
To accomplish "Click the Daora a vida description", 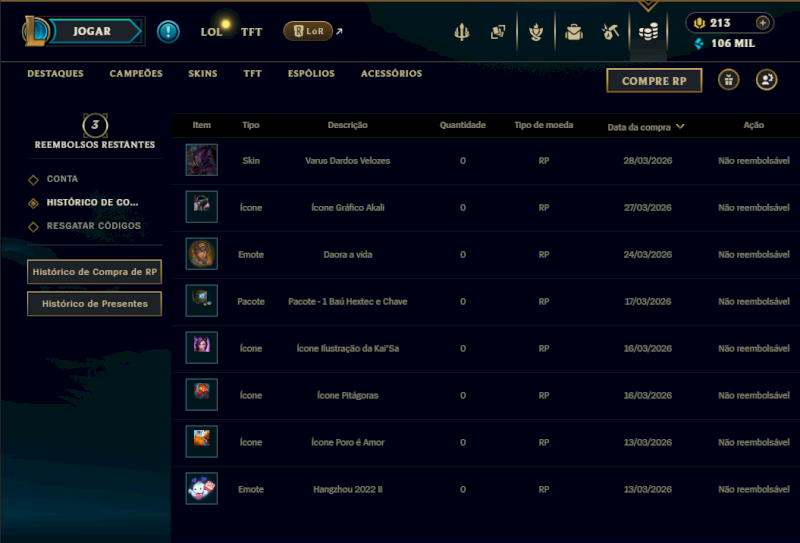I will (x=347, y=255).
